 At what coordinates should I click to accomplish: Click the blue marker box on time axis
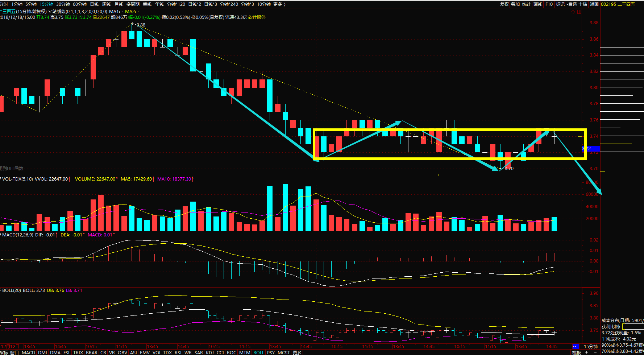point(575,347)
